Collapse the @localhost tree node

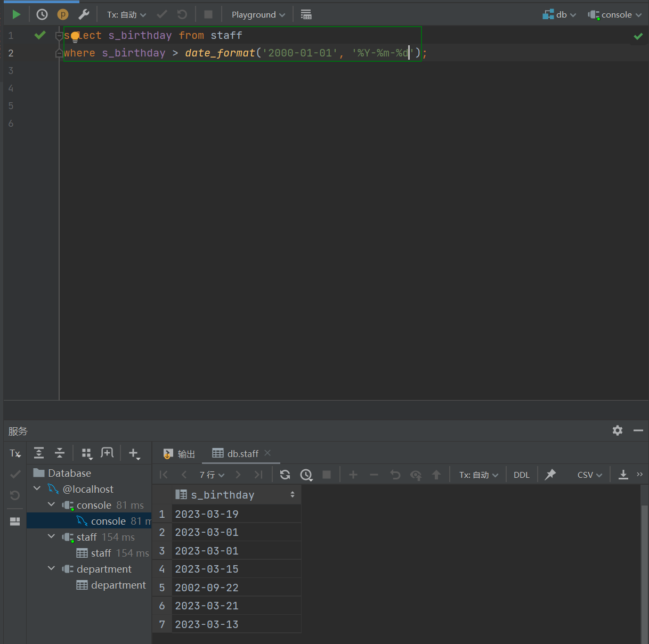click(37, 488)
